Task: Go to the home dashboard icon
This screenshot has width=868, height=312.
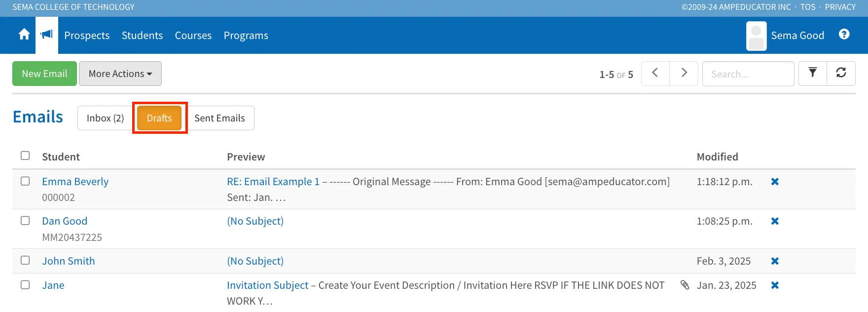Action: point(24,35)
